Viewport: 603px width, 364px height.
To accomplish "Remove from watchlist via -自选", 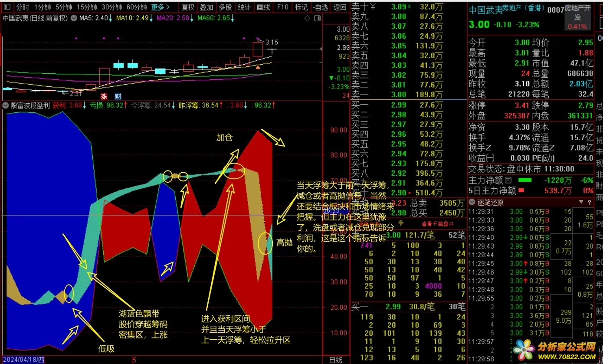I will [320, 7].
